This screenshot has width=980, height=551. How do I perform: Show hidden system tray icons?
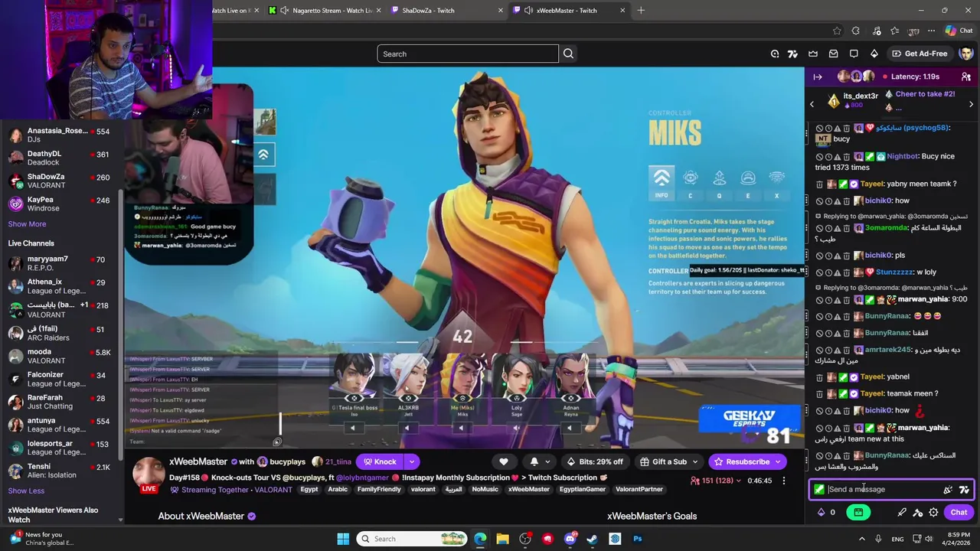point(861,539)
